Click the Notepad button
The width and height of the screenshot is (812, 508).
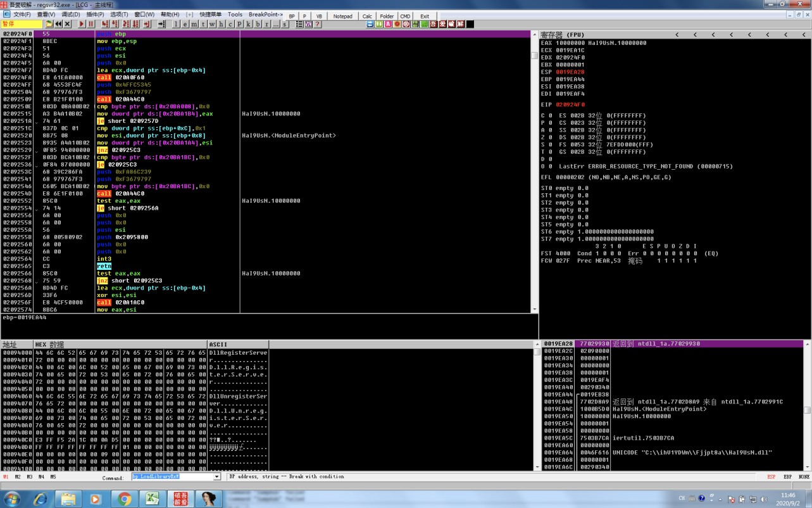click(x=342, y=16)
